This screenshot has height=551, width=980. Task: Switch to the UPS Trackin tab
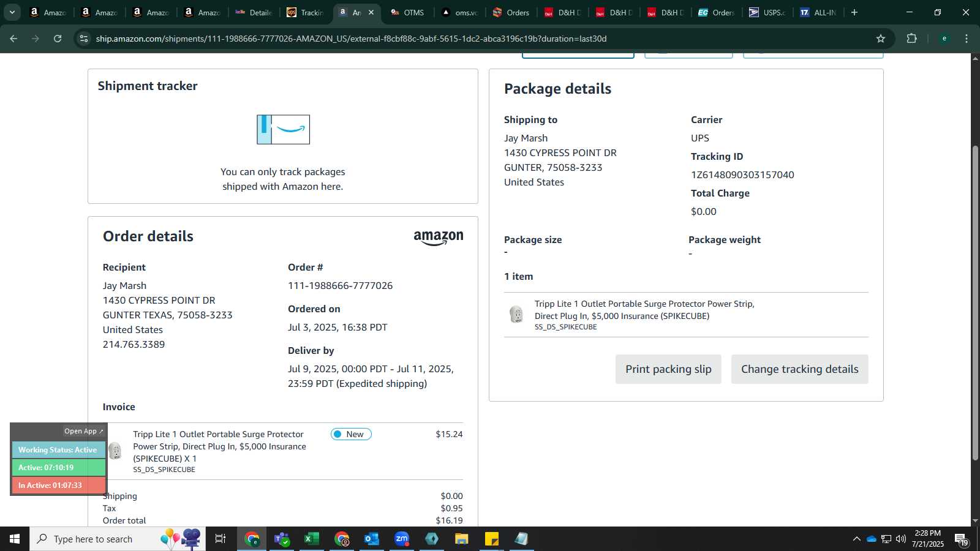[305, 12]
